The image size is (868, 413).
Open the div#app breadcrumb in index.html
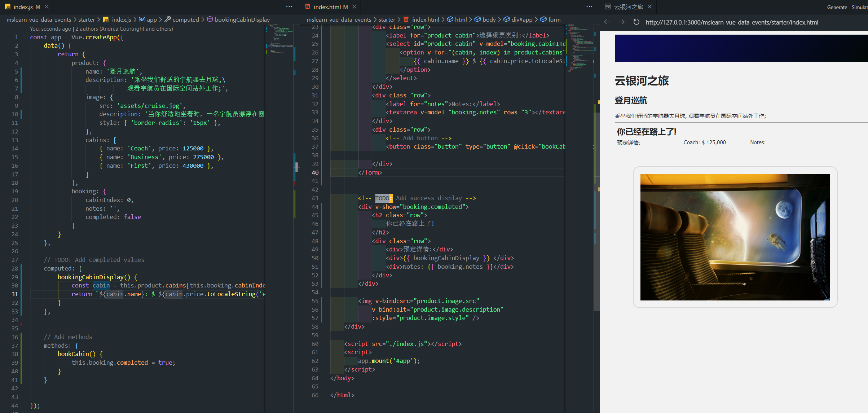pos(518,19)
